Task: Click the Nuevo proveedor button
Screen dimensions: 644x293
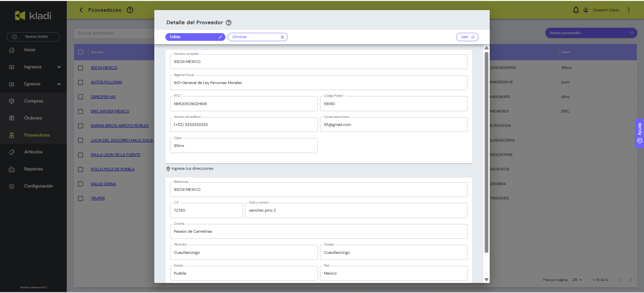Action: pyautogui.click(x=591, y=33)
